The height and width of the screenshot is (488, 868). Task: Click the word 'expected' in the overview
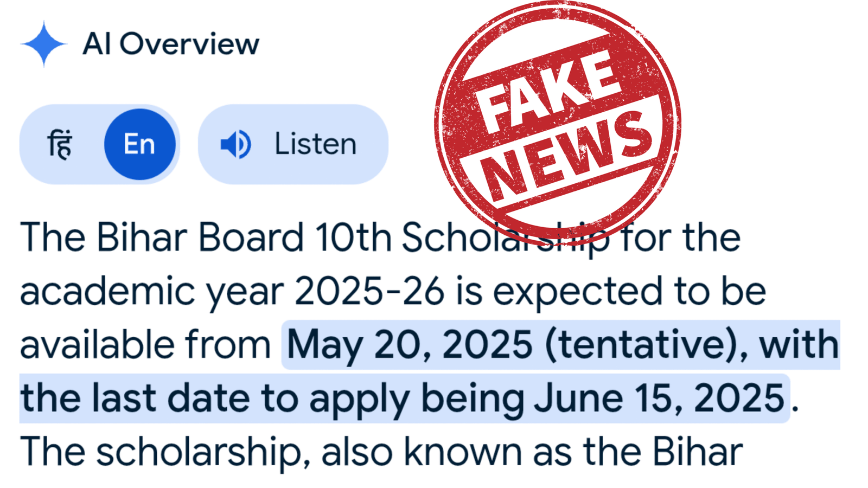coord(577,291)
